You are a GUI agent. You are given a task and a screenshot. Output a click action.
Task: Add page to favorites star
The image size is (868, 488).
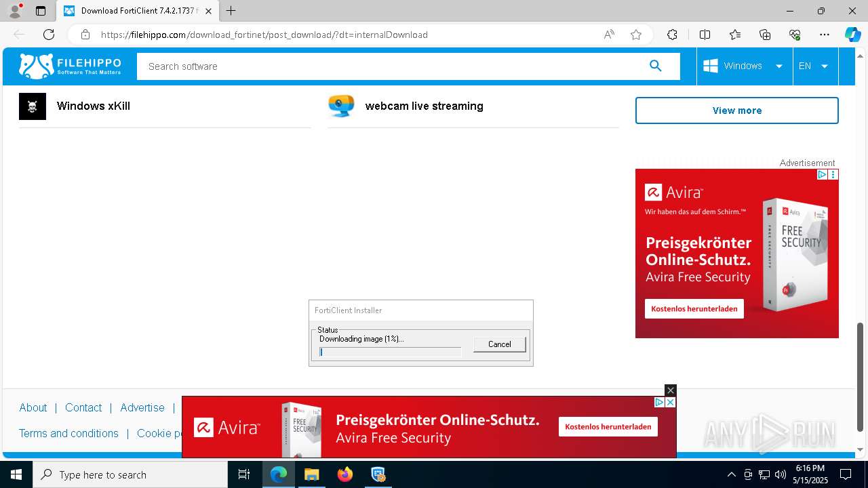pyautogui.click(x=636, y=35)
